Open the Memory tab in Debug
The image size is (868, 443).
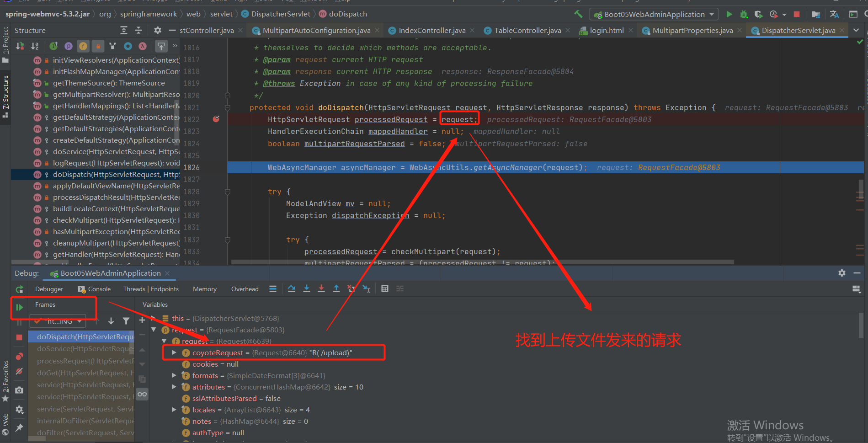[x=205, y=289]
